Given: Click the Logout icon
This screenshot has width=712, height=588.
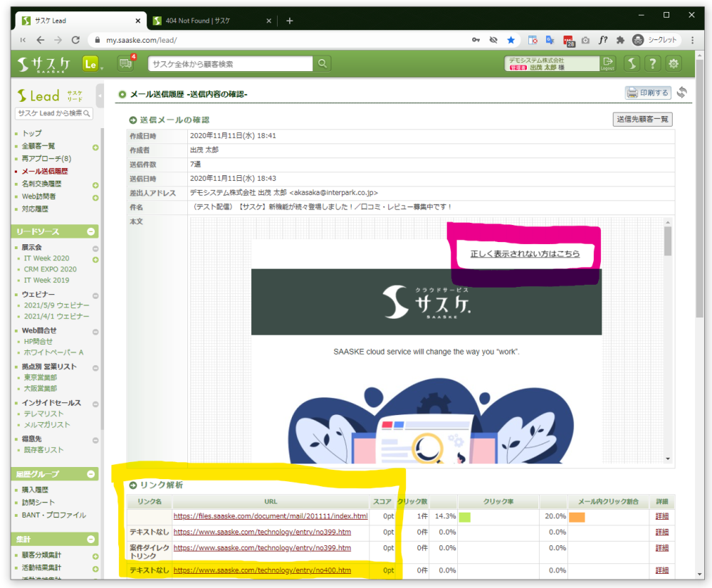Looking at the screenshot, I should (607, 64).
